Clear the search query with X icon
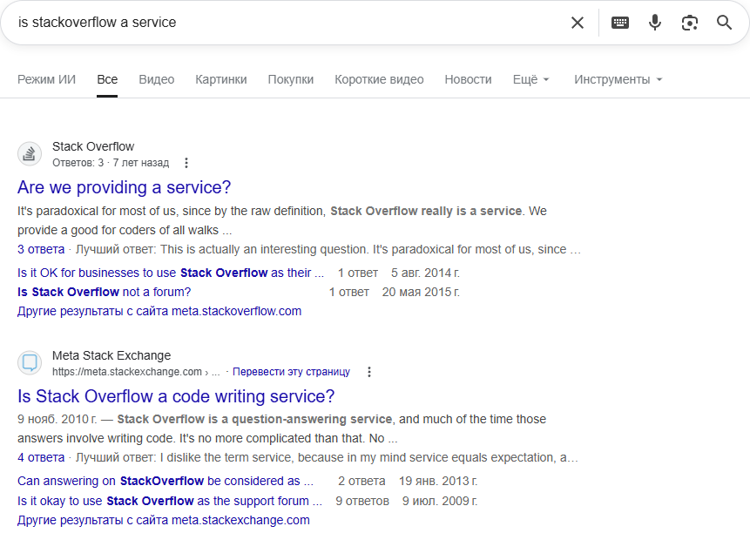 [x=578, y=23]
